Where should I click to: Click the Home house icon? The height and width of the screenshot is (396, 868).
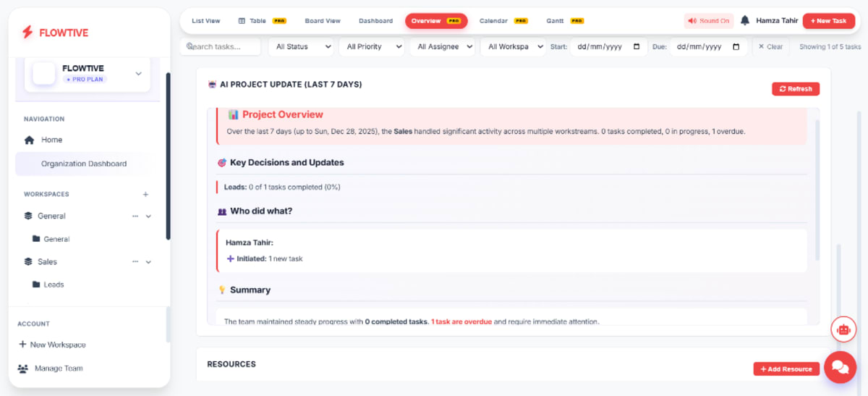point(29,140)
